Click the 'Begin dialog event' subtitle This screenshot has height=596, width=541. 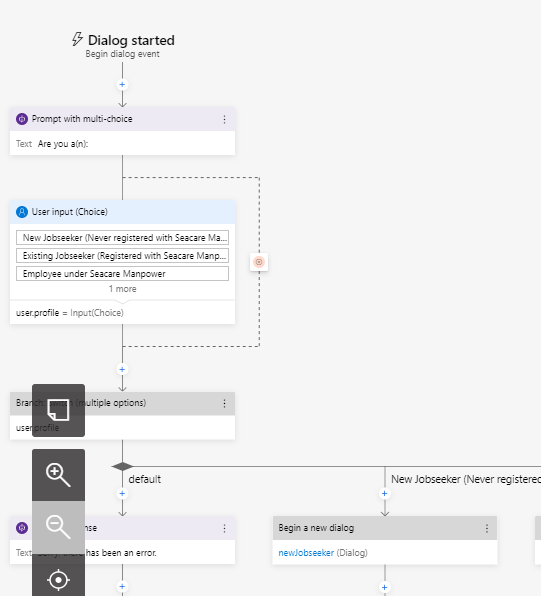(122, 54)
